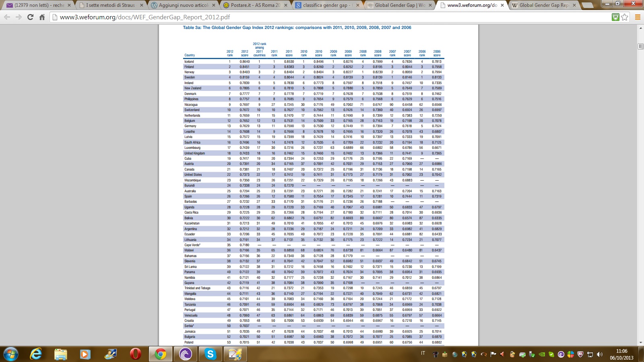Click the volume speaker tray icon
The height and width of the screenshot is (362, 644).
[x=600, y=354]
